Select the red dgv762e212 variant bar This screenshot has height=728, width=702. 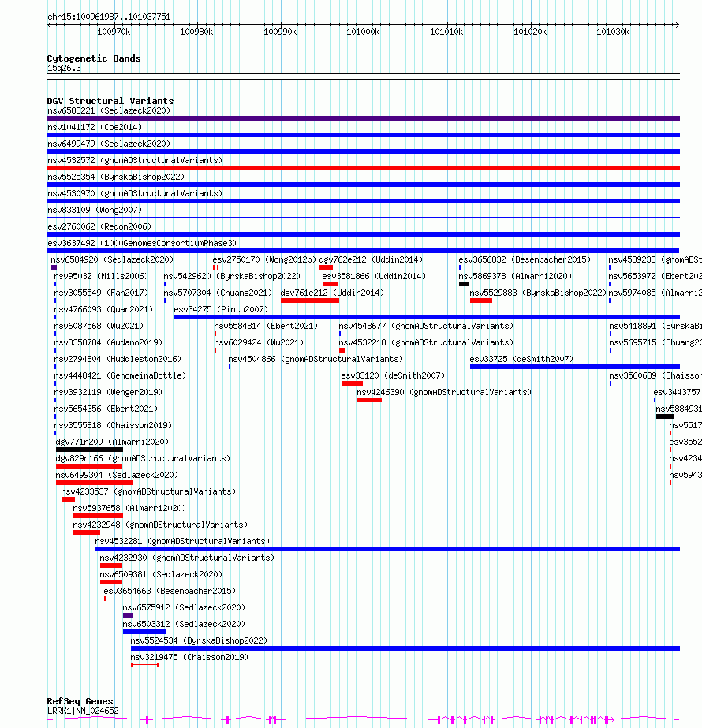[326, 267]
